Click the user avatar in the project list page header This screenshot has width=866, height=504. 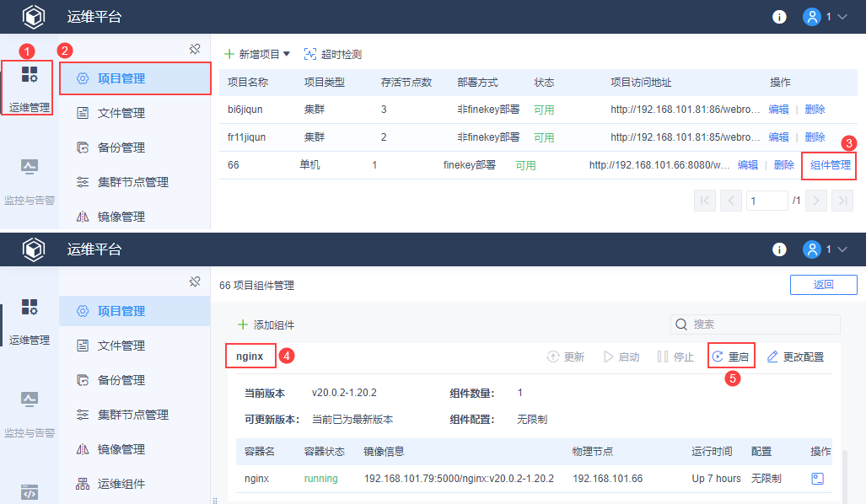pyautogui.click(x=811, y=17)
